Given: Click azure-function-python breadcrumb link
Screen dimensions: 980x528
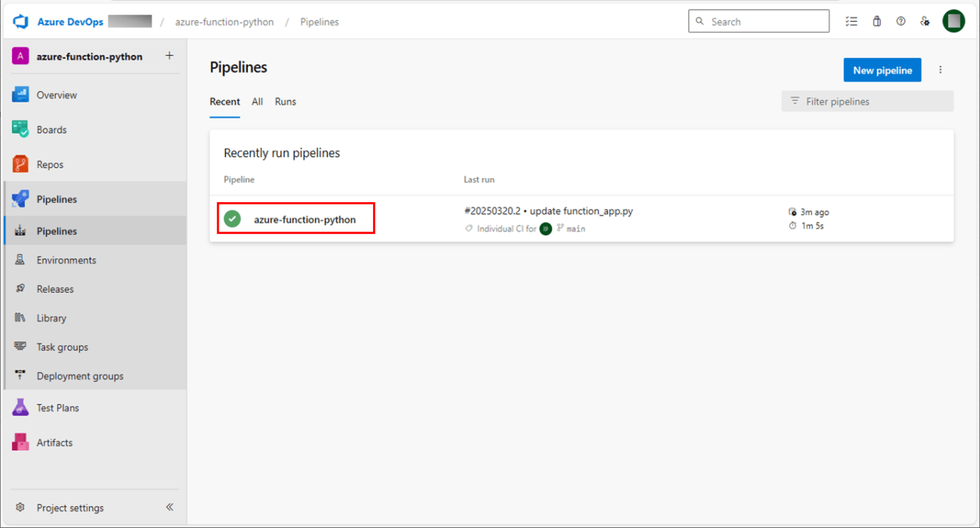Looking at the screenshot, I should tap(225, 22).
